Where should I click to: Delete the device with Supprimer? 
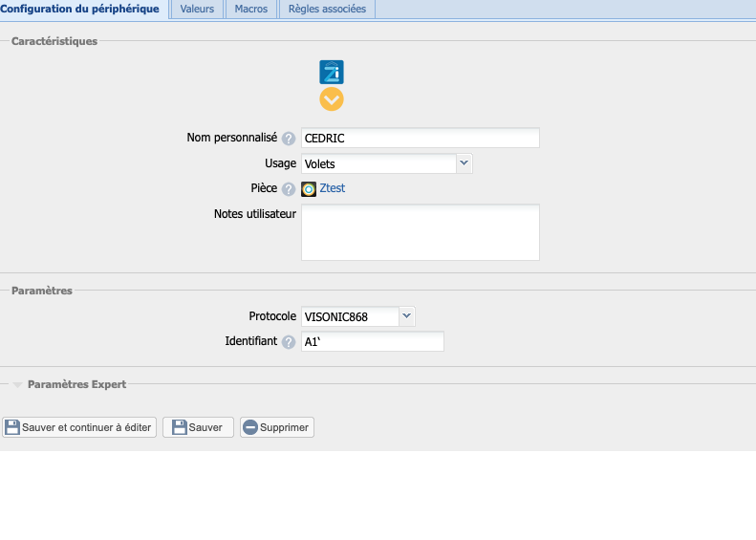click(x=276, y=427)
